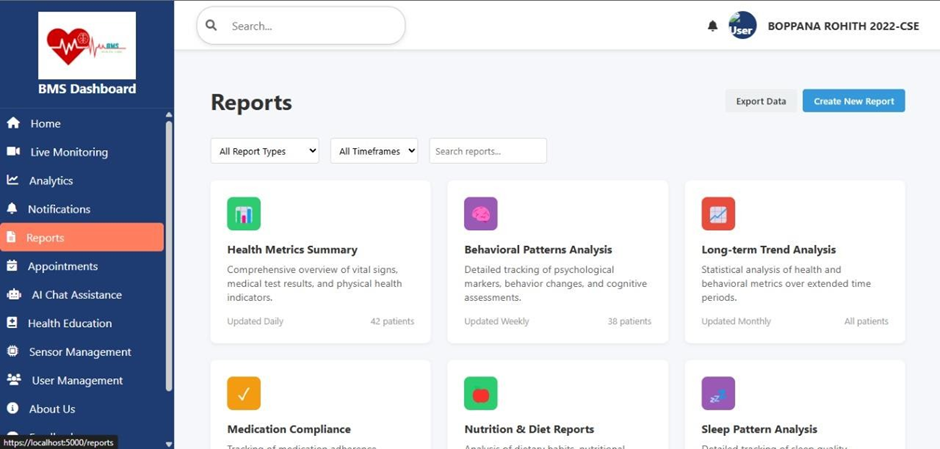Open the Sleep Pattern Analysis title
Image resolution: width=940 pixels, height=449 pixels.
pos(759,429)
